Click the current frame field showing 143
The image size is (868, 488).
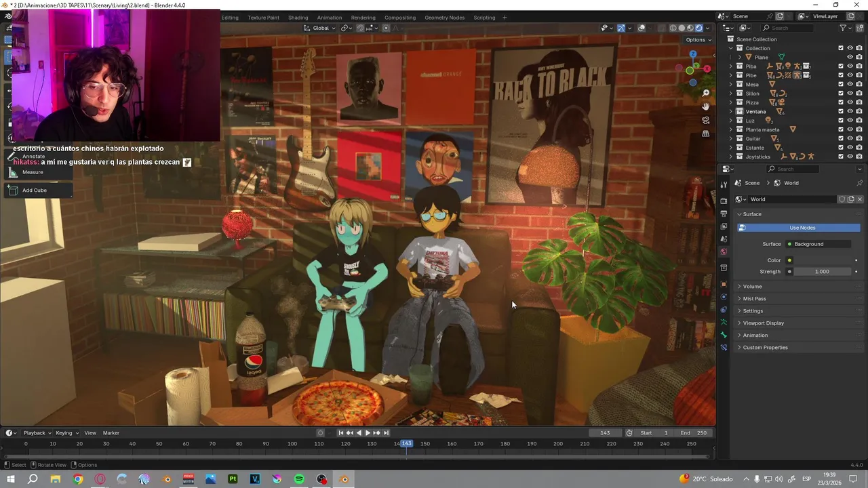pyautogui.click(x=605, y=433)
